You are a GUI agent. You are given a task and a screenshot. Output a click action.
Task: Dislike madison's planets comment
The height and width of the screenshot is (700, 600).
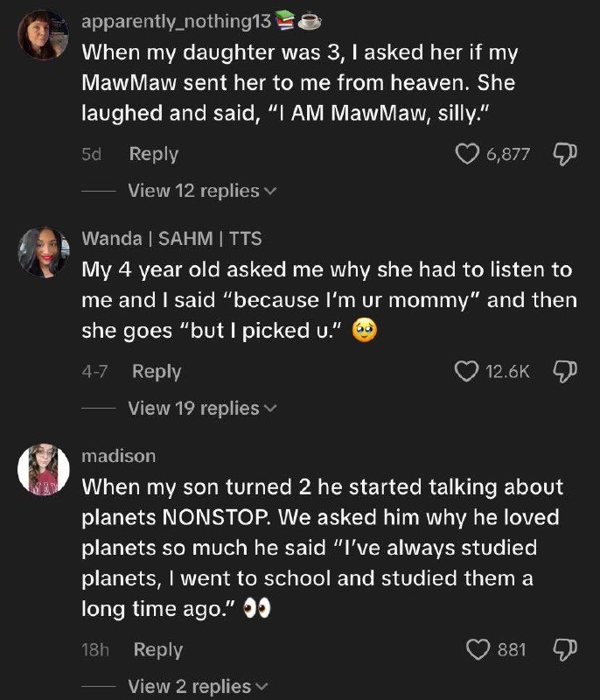point(564,649)
